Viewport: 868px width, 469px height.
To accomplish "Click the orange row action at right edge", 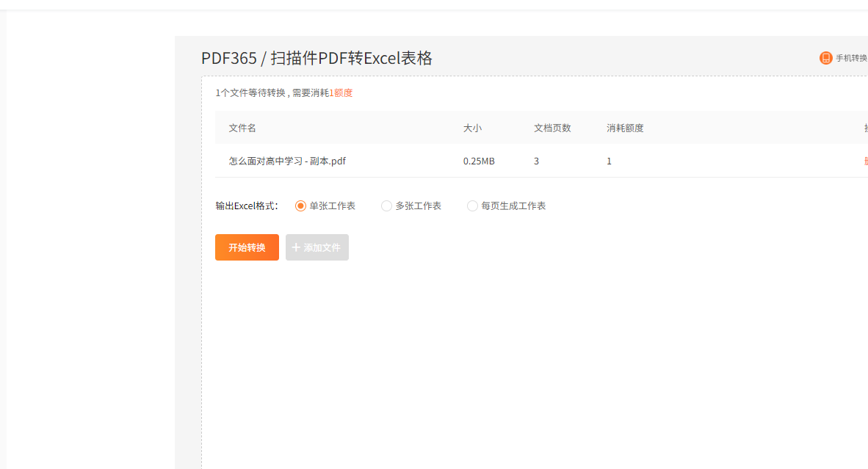I will coord(865,161).
